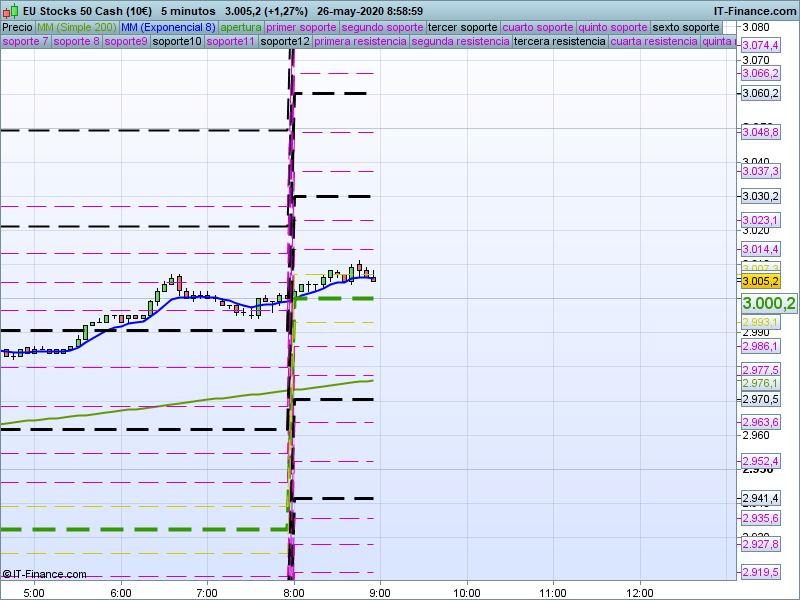Click the 8:00 marker on time axis
The width and height of the screenshot is (800, 600).
tap(293, 592)
